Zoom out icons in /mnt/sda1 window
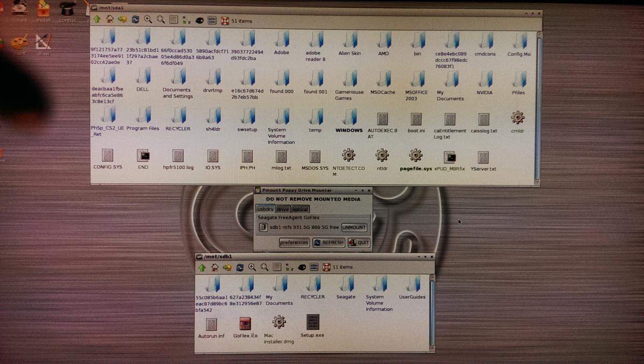This screenshot has height=364, width=644. tap(160, 20)
